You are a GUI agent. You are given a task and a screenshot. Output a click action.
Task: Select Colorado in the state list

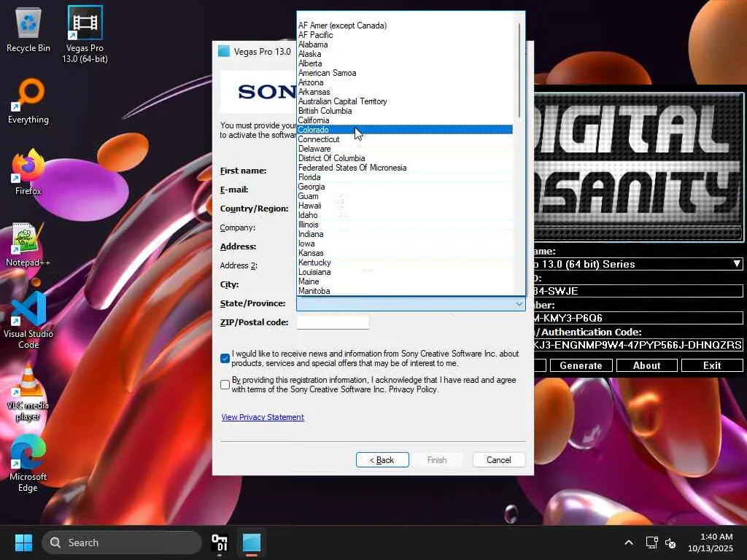(404, 130)
